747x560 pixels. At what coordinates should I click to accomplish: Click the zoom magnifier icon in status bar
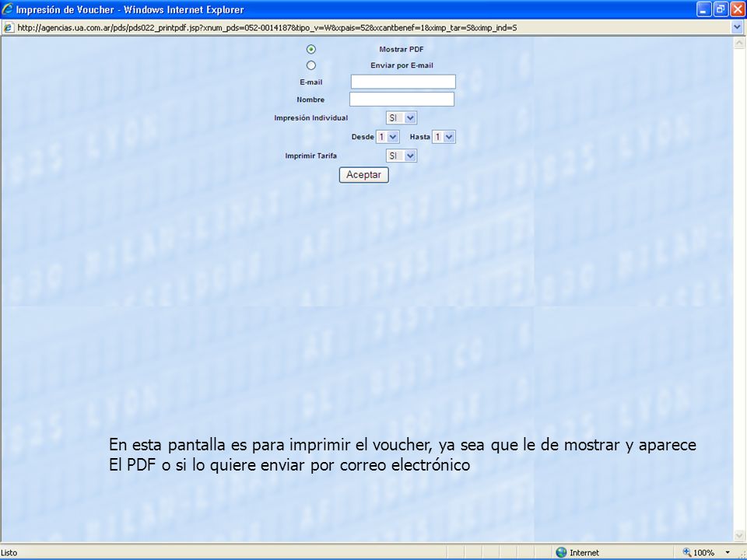click(687, 552)
